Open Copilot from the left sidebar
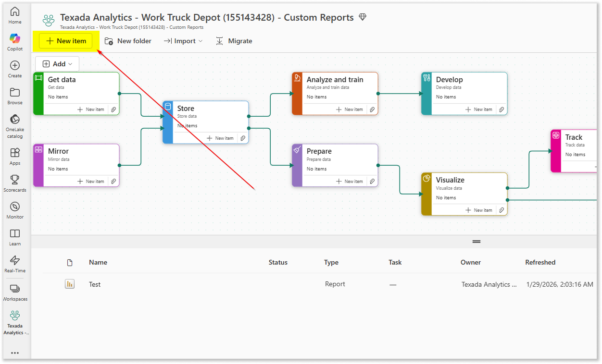 (x=15, y=41)
